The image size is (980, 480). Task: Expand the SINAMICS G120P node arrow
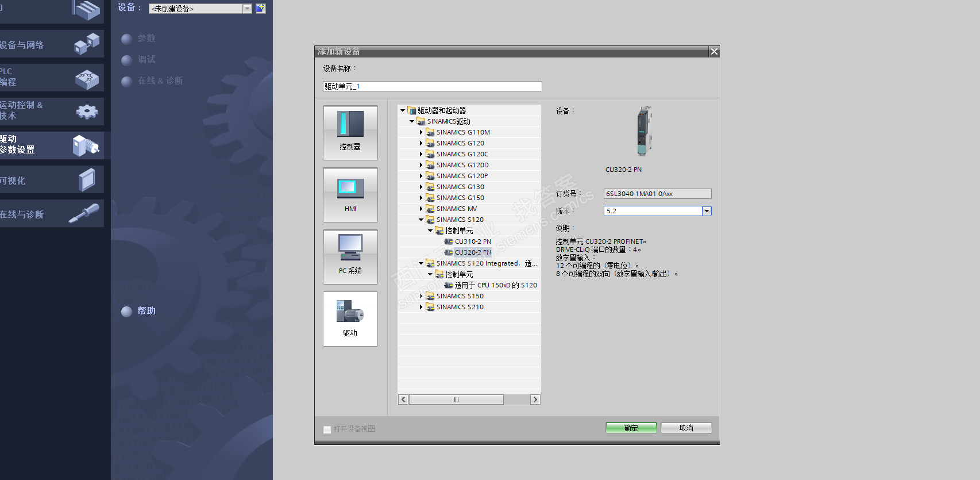click(421, 176)
